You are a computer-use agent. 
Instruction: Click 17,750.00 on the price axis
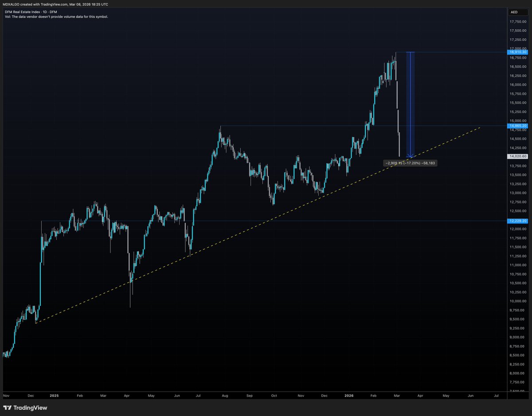518,21
